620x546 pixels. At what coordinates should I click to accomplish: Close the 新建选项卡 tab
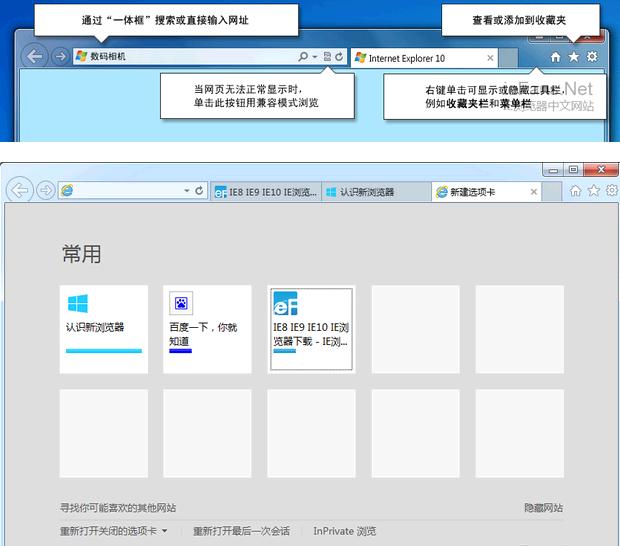[x=534, y=191]
